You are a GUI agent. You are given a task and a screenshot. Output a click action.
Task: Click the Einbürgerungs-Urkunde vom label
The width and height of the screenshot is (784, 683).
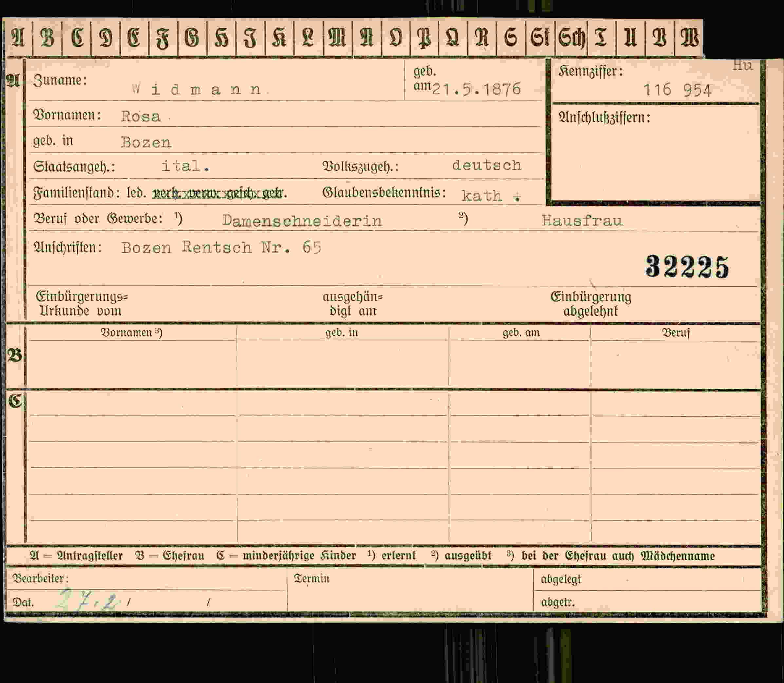point(82,304)
